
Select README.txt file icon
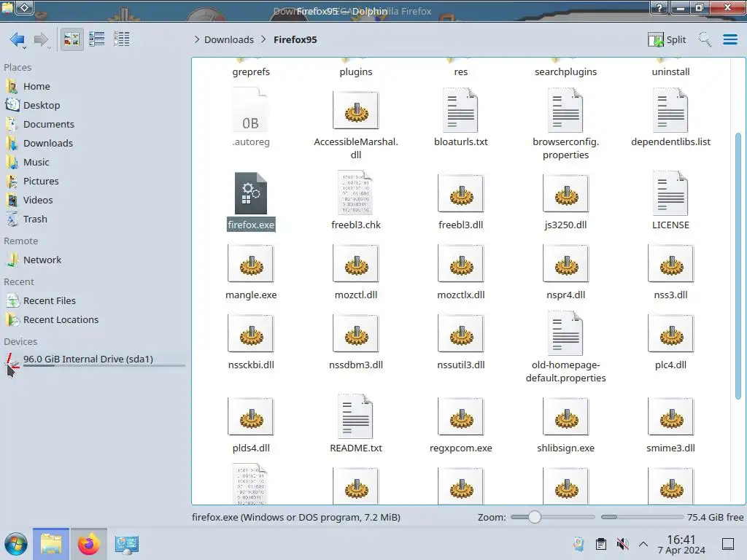356,416
